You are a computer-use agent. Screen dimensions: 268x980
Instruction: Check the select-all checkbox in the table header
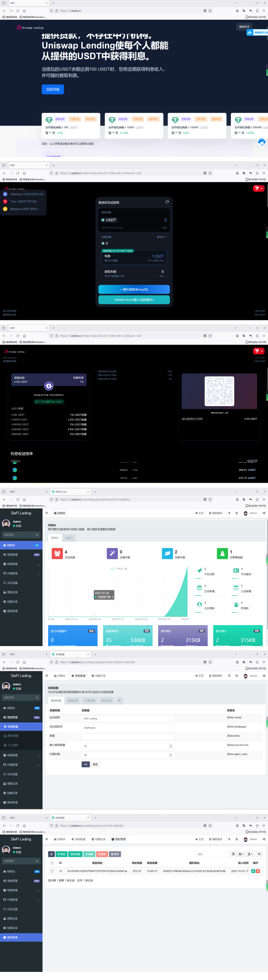coord(52,863)
